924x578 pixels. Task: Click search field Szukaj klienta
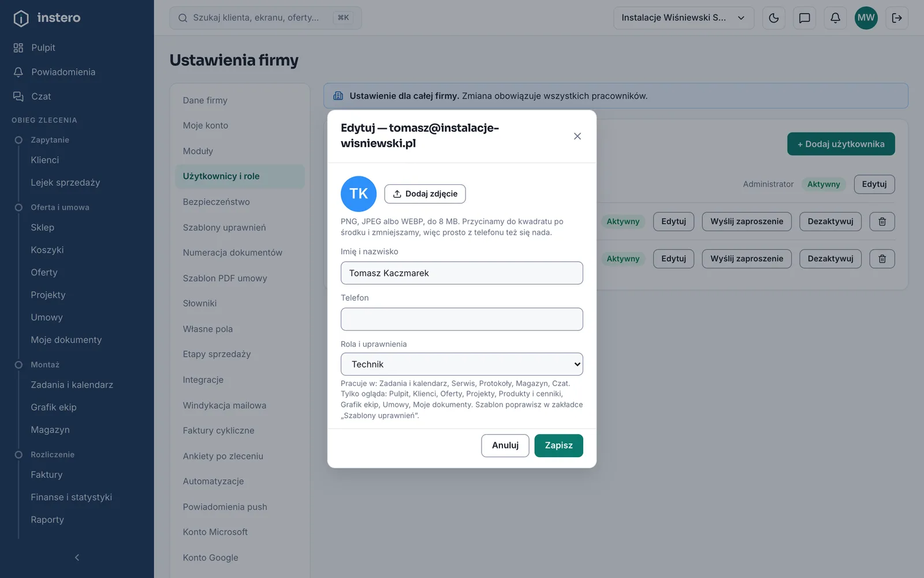(x=266, y=18)
